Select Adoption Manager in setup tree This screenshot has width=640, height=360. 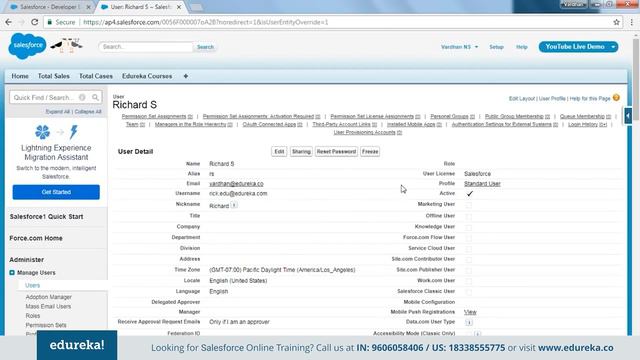click(49, 297)
